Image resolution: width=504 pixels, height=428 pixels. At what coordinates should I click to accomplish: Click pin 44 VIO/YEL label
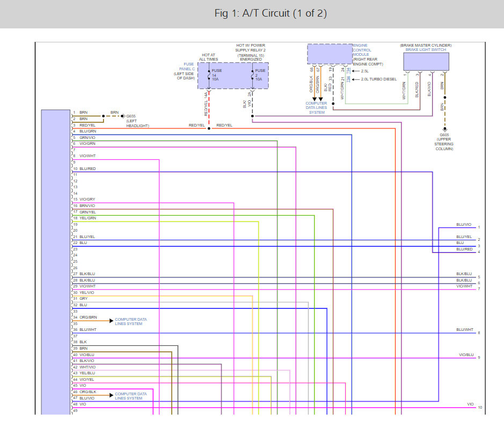pyautogui.click(x=87, y=380)
